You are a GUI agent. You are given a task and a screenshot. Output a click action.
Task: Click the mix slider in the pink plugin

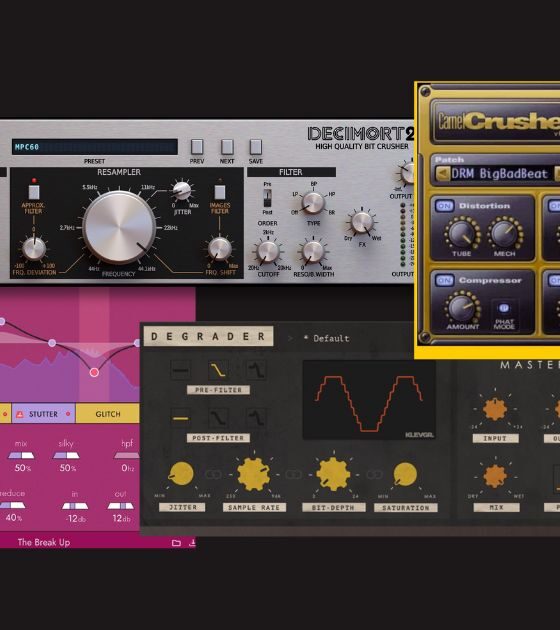tap(21, 456)
